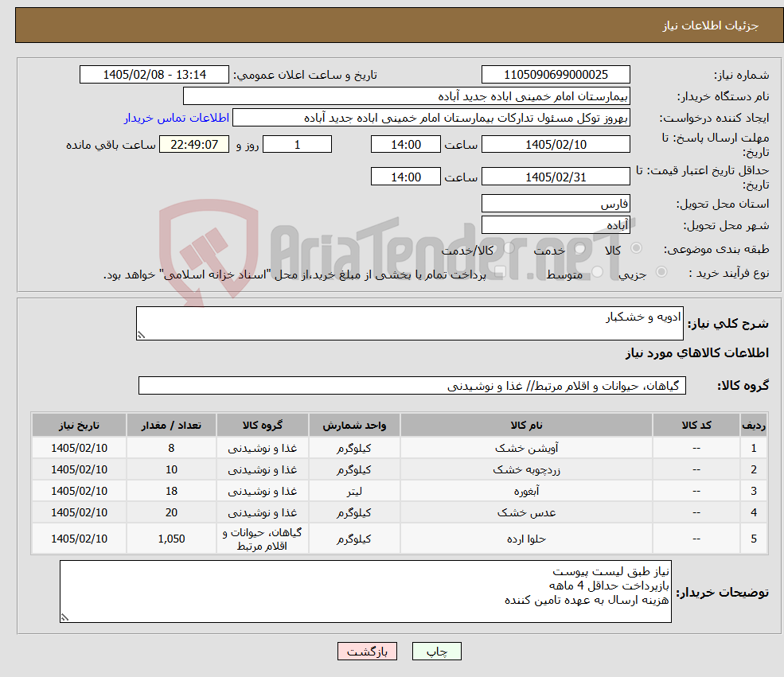Click the buyer organization name field
The width and height of the screenshot is (784, 677).
pyautogui.click(x=407, y=96)
